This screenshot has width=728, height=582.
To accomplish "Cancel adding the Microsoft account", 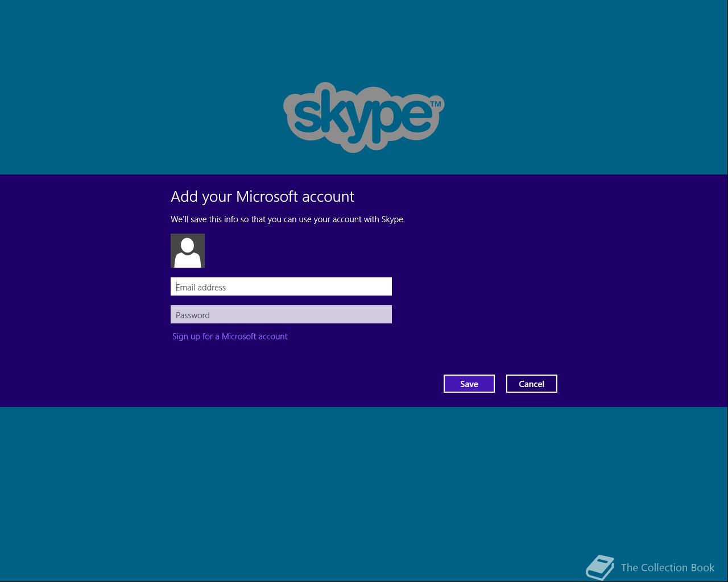I will [532, 384].
